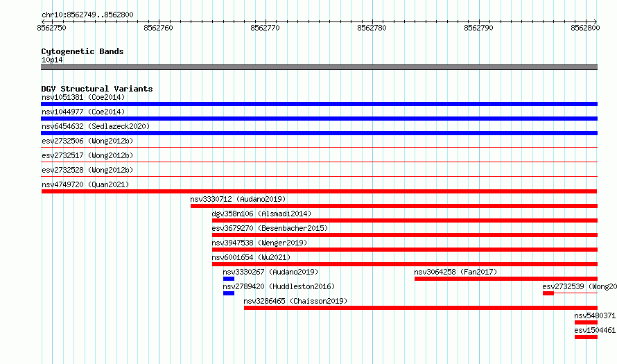Open variant label nsv3064258 (Fan2017)
This screenshot has height=364, width=617.
point(455,272)
